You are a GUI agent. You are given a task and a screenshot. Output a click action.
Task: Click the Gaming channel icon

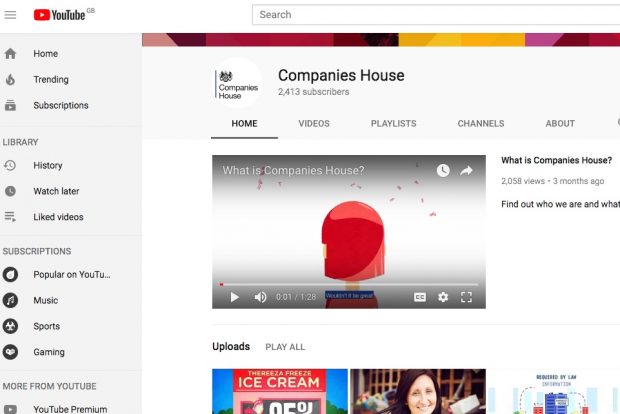pos(10,352)
